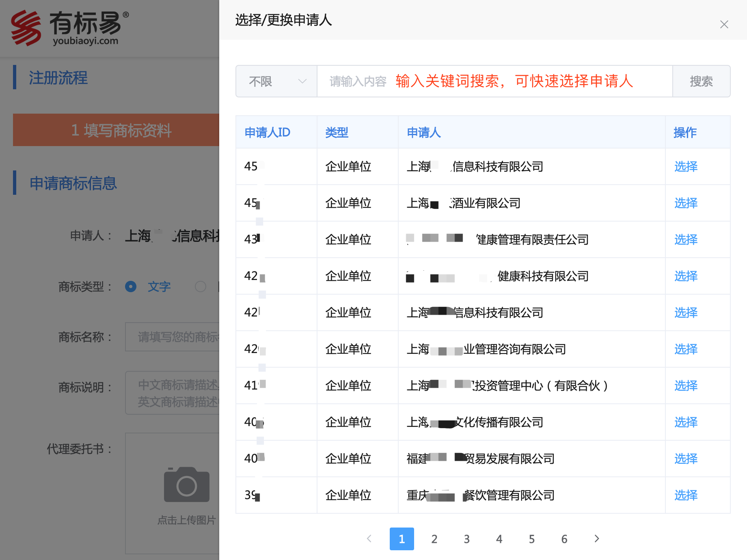This screenshot has height=560, width=747.
Task: Click step 1 填写商标资料 tab
Action: 116,130
